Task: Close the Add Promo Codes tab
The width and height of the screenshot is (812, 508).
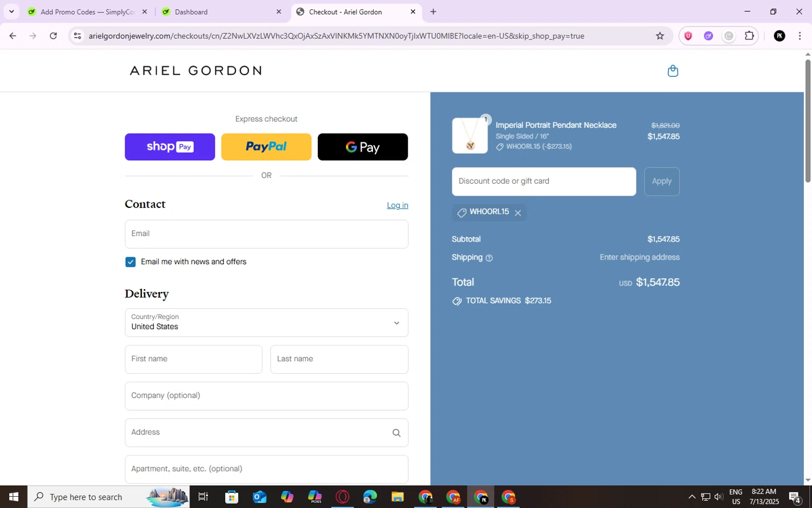Action: 145,11
